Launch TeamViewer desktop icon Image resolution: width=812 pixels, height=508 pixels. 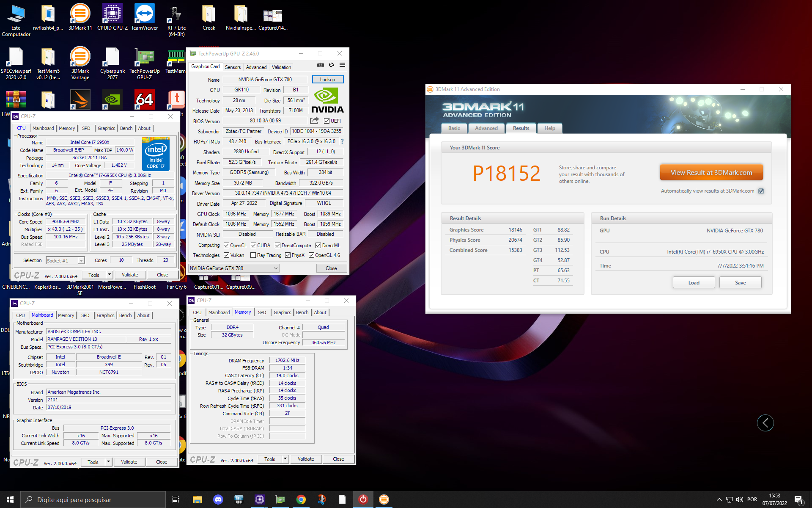point(145,18)
